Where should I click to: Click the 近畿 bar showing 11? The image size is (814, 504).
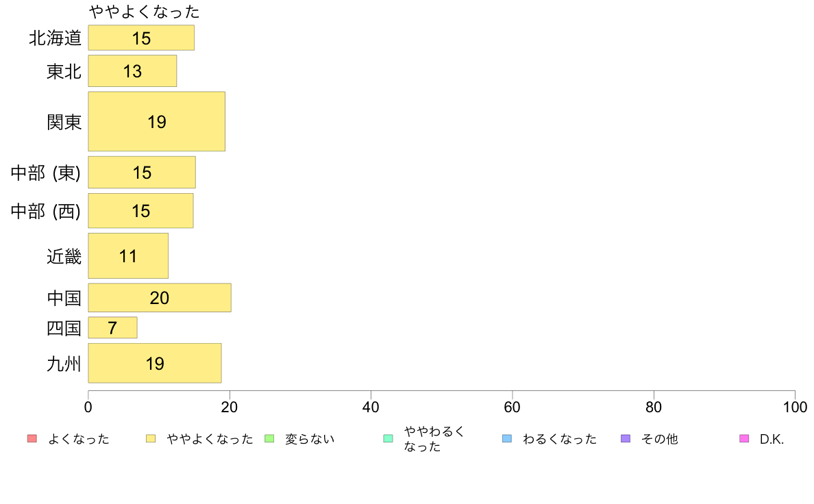pyautogui.click(x=128, y=256)
